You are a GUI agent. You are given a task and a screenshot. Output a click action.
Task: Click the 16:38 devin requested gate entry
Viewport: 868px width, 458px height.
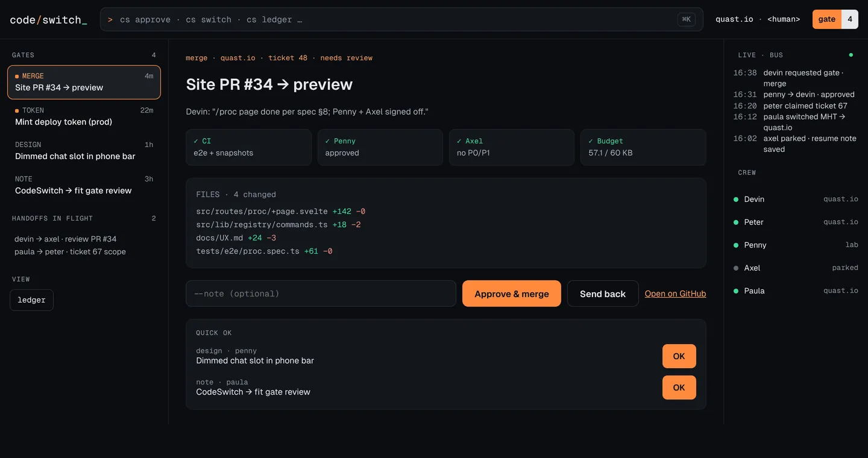795,78
